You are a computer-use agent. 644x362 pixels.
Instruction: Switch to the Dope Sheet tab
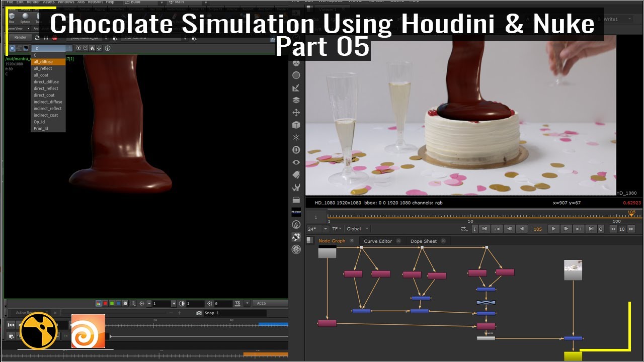[x=424, y=241]
